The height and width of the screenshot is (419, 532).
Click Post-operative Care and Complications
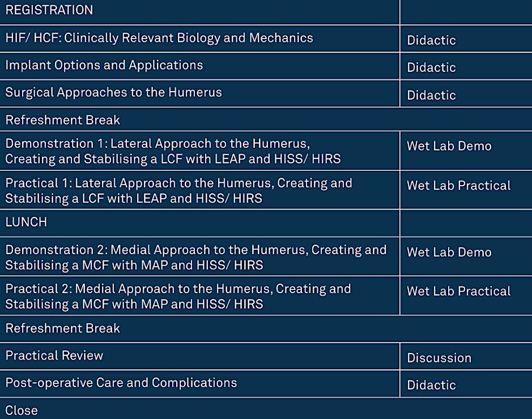(121, 383)
